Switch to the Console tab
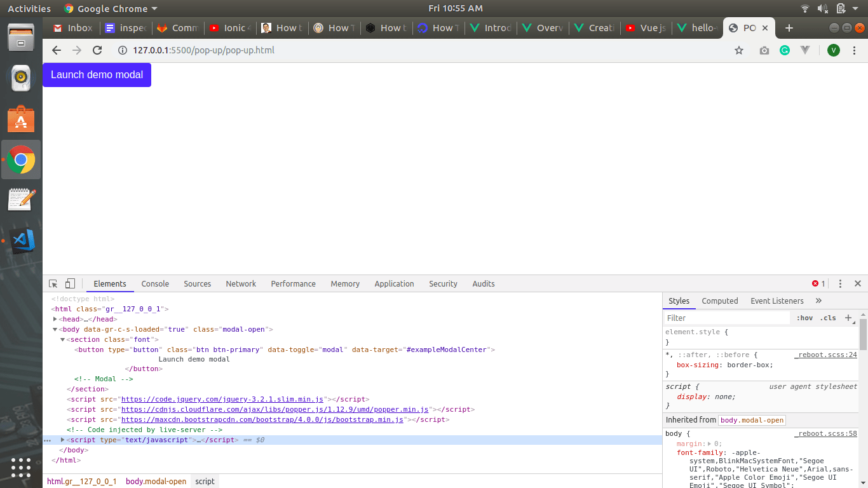 tap(155, 284)
